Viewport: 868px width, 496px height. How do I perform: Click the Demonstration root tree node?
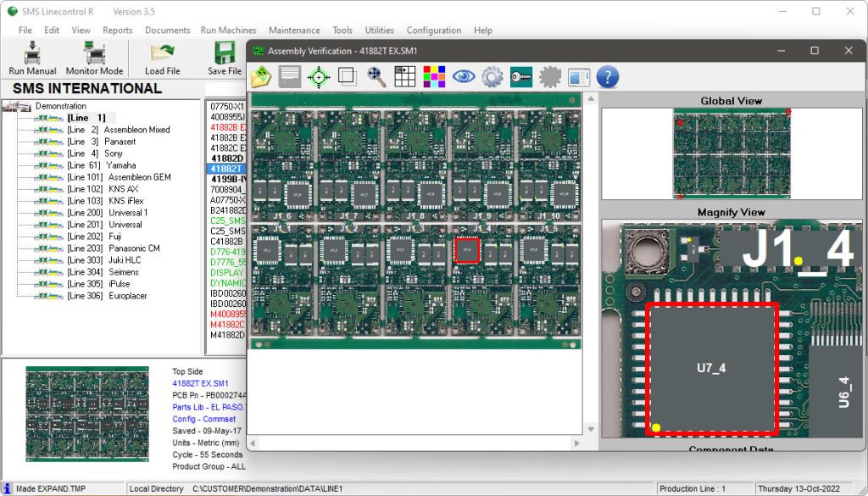point(60,106)
